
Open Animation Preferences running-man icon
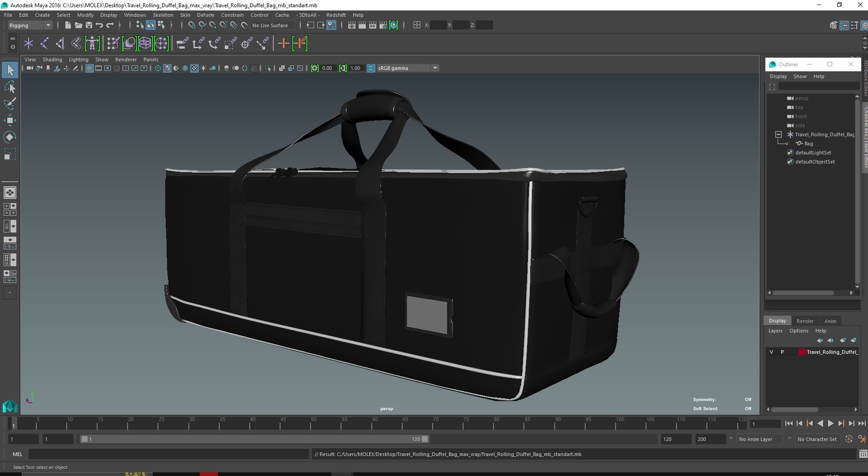point(861,439)
